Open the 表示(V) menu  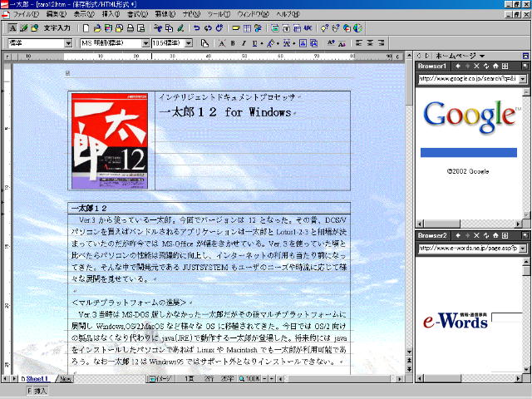(84, 14)
